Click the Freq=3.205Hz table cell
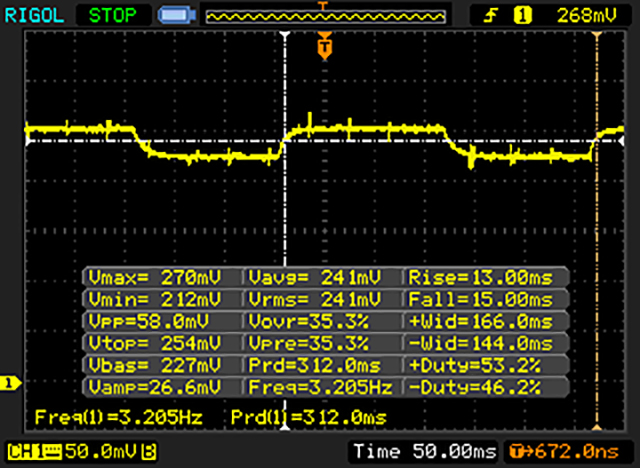This screenshot has width=640, height=468. (x=321, y=387)
